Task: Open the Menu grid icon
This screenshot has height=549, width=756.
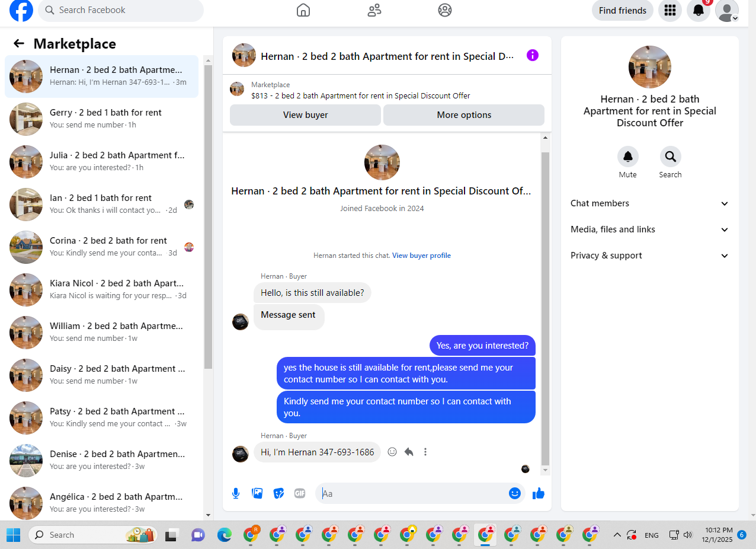Action: click(x=670, y=10)
